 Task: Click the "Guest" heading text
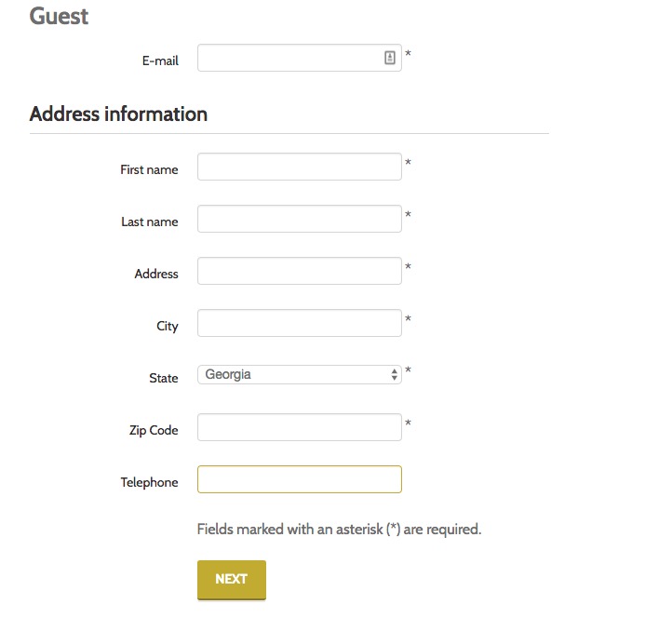[59, 16]
